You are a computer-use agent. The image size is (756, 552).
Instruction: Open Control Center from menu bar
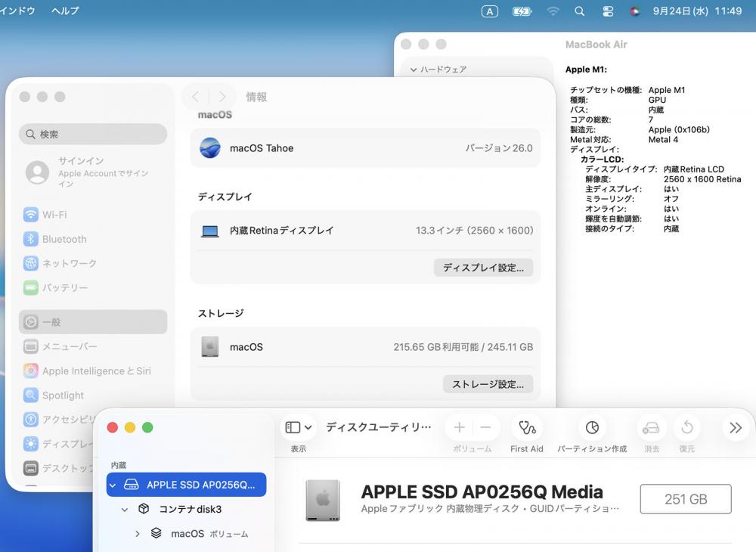click(x=608, y=11)
